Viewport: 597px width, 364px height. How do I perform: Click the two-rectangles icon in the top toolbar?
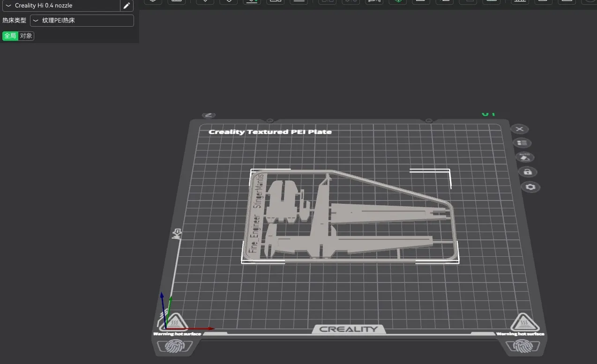(x=275, y=1)
